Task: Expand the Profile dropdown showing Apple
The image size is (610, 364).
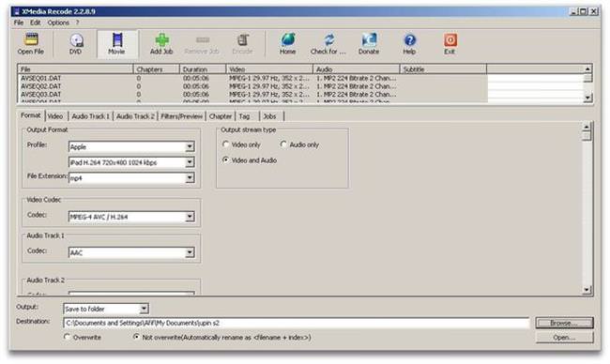Action: (131, 146)
